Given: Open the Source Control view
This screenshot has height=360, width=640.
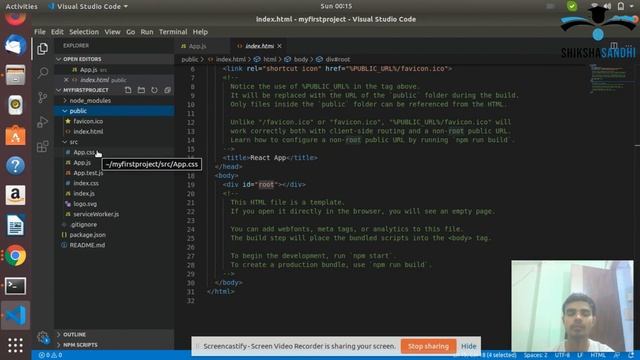Looking at the screenshot, I should coord(42,98).
